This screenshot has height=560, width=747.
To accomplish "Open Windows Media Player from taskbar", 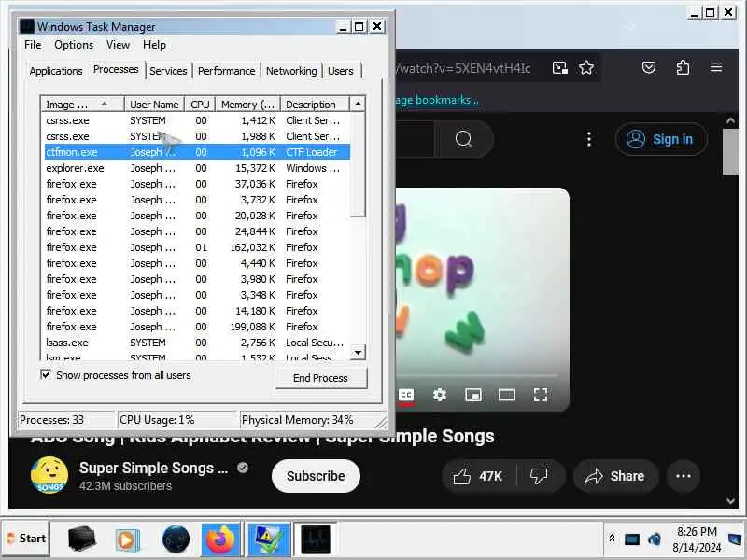I will click(127, 539).
